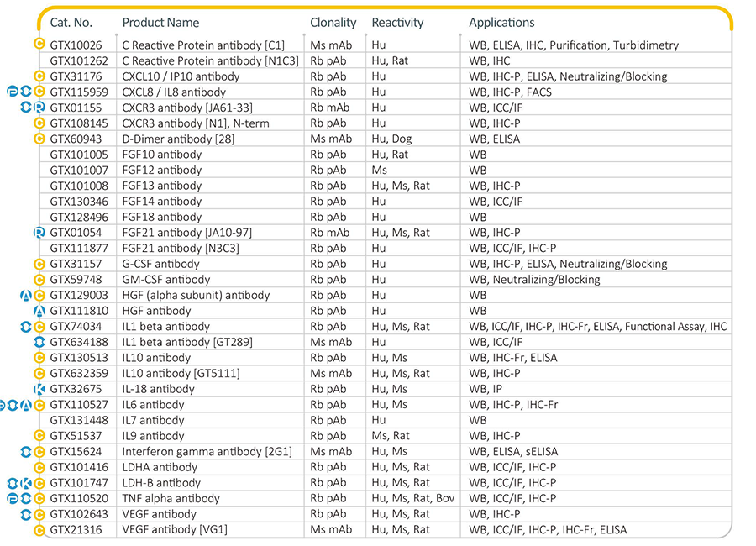Image resolution: width=756 pixels, height=546 pixels.
Task: Select the yellow C icon beside GTX60943
Action: coord(39,139)
